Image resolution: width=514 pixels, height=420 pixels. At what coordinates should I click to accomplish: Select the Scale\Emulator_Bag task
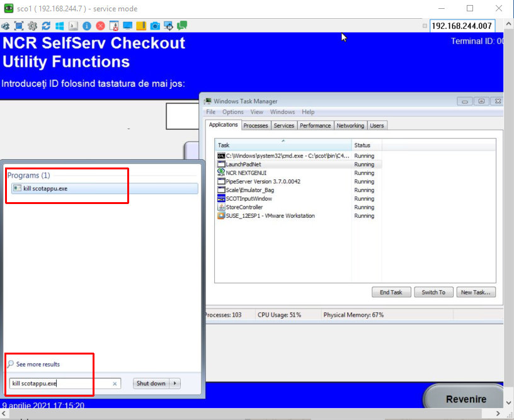pos(299,190)
